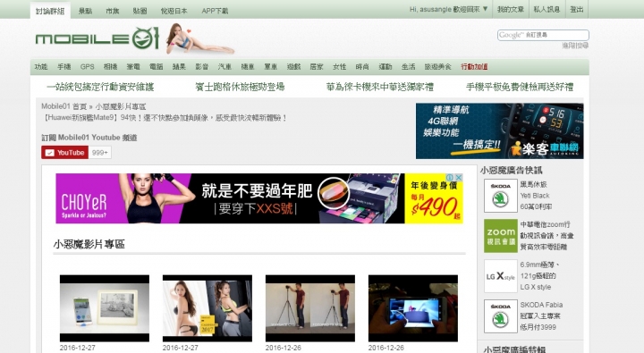Close the CHOYeR banner ad via the X icon
The height and width of the screenshot is (353, 644).
(x=459, y=177)
